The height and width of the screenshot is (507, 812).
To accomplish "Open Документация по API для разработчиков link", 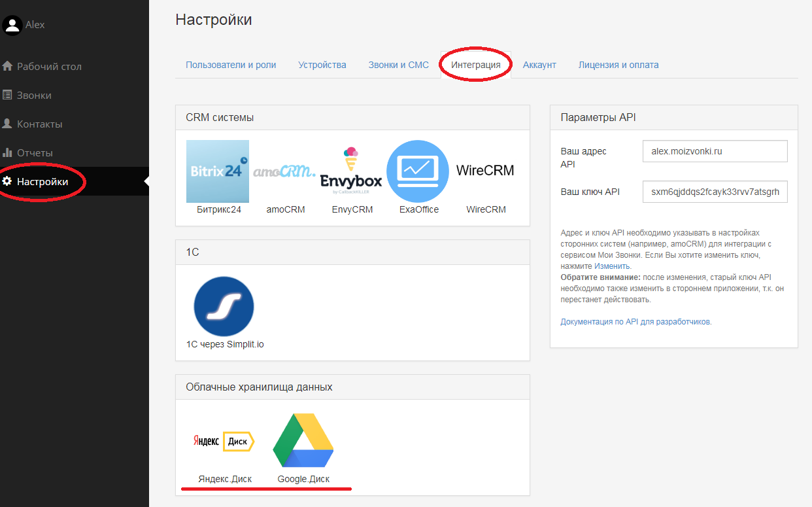I will (x=635, y=322).
